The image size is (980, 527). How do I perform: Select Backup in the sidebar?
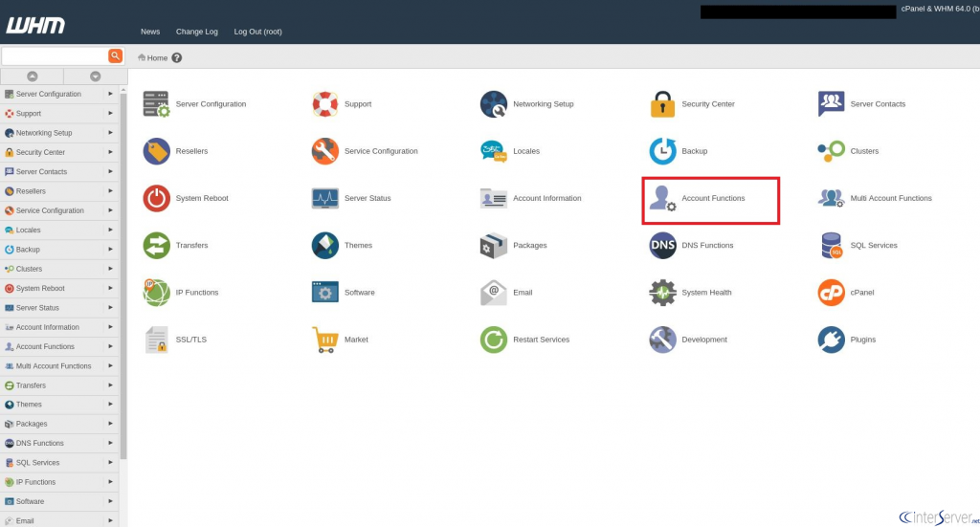coord(28,249)
